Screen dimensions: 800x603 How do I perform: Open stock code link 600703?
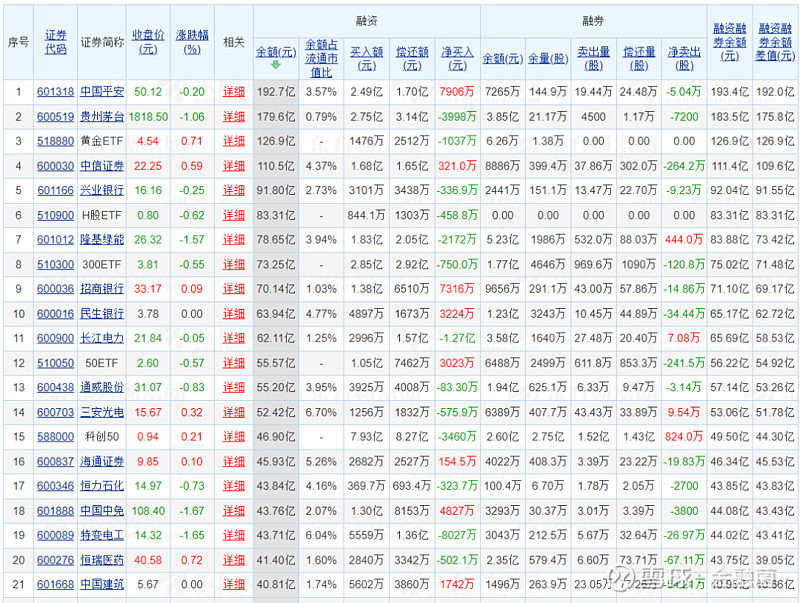56,412
